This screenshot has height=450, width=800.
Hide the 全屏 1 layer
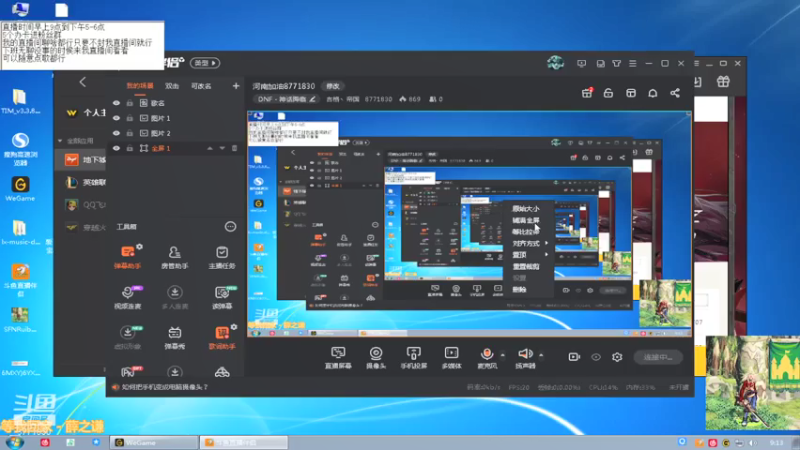[116, 148]
